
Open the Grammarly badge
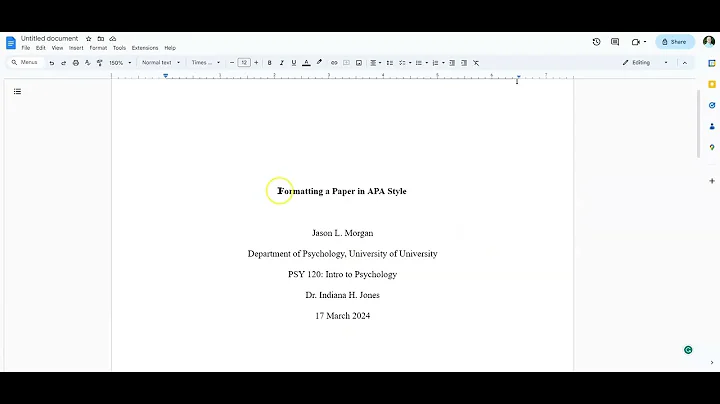[688, 350]
